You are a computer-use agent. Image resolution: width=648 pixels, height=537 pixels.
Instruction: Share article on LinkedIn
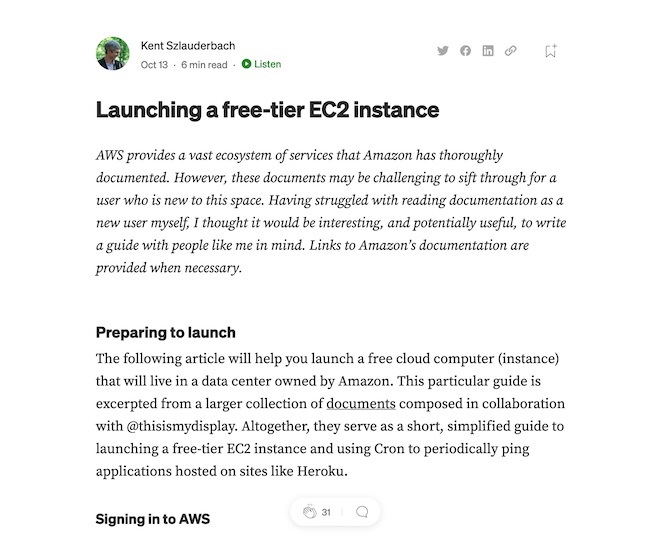(x=488, y=51)
